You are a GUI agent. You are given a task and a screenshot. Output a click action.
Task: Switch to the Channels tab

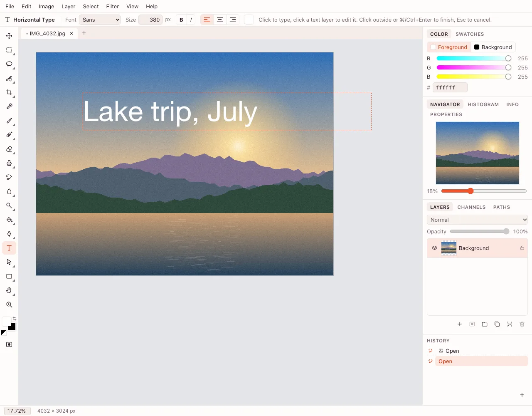click(x=471, y=207)
